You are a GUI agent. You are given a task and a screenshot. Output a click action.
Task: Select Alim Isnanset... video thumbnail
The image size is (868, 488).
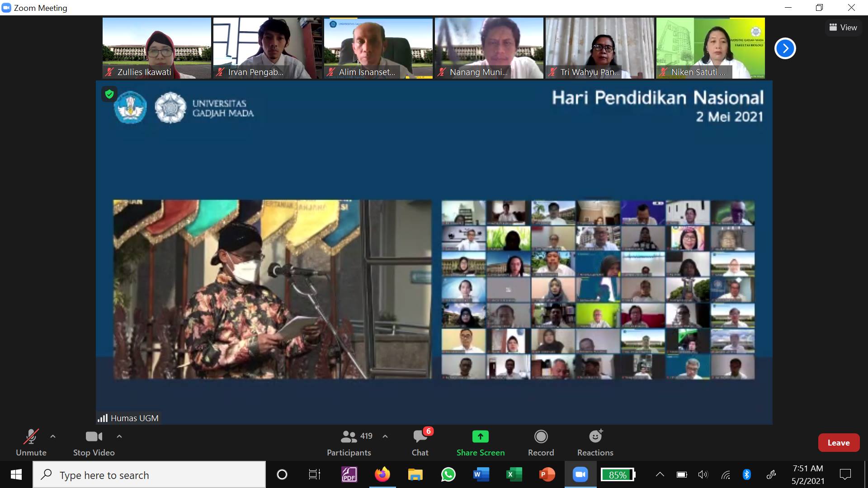tap(378, 48)
